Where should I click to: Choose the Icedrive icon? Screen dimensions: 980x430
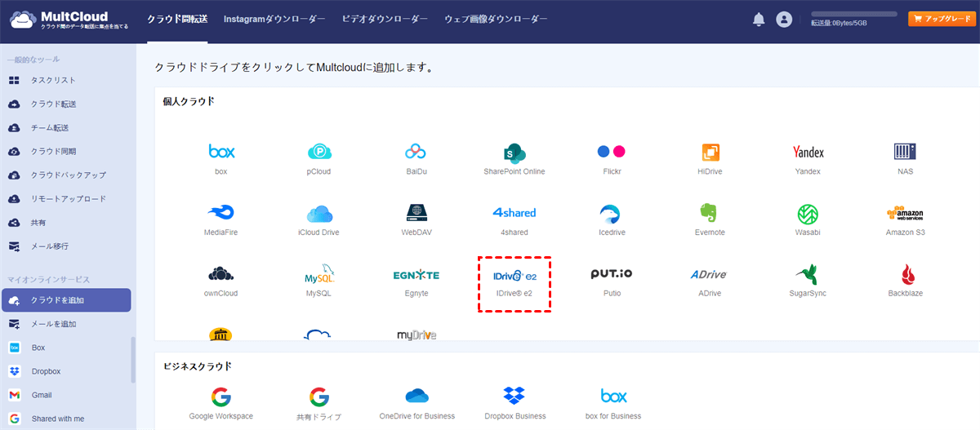click(611, 213)
